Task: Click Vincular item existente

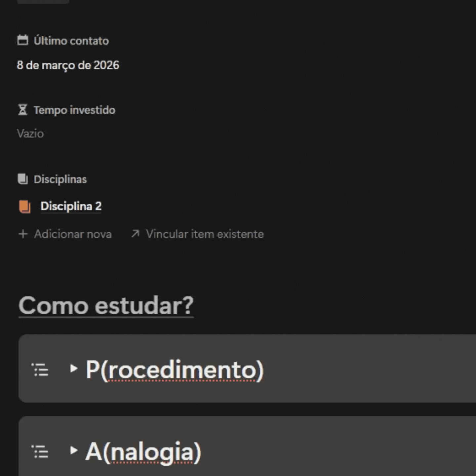Action: (205, 234)
